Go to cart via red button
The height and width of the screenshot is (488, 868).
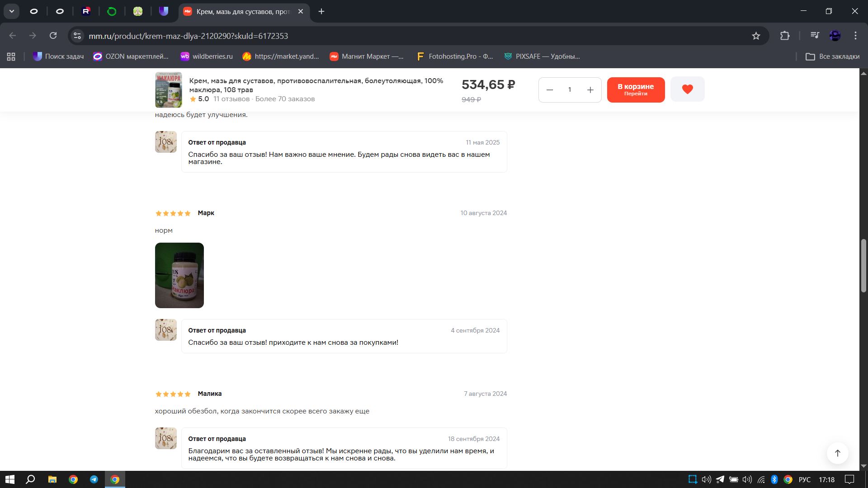(x=636, y=89)
